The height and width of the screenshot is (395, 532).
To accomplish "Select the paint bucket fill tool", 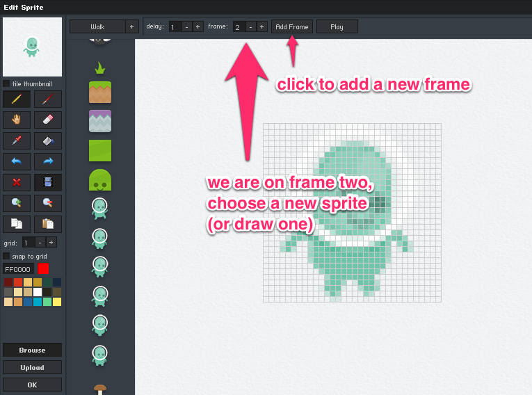I will pos(48,140).
